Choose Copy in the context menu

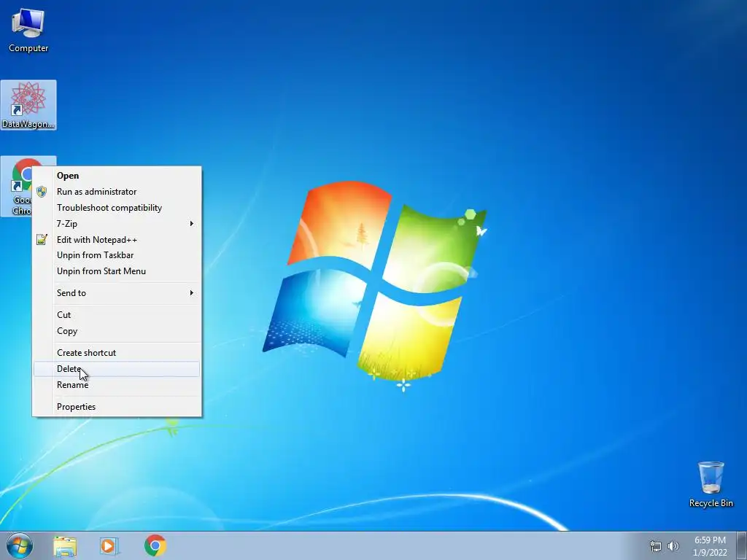(117, 331)
